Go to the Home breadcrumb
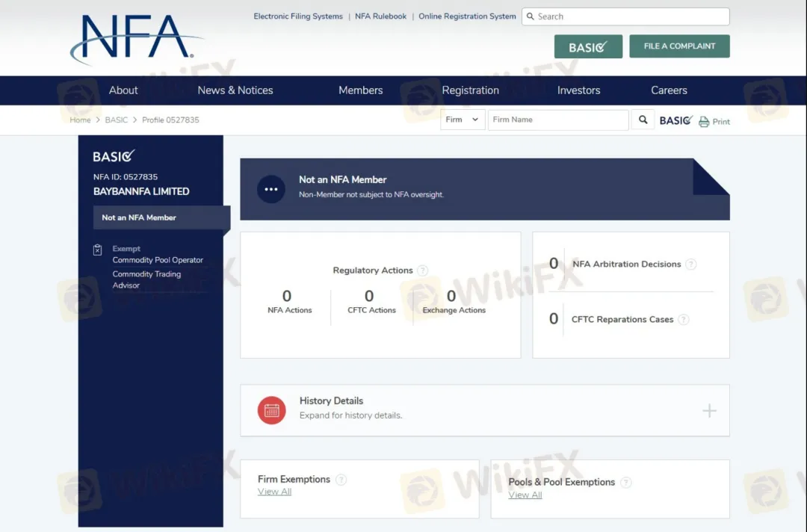The width and height of the screenshot is (807, 532). point(80,120)
